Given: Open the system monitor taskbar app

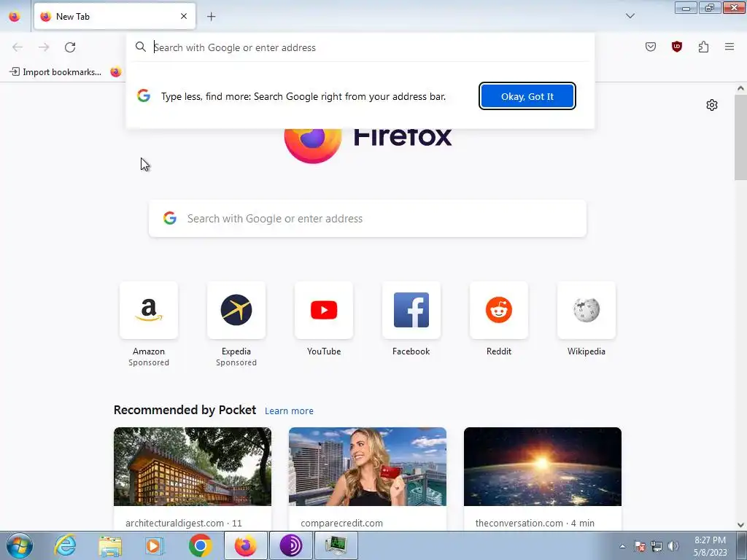Looking at the screenshot, I should pos(336,545).
